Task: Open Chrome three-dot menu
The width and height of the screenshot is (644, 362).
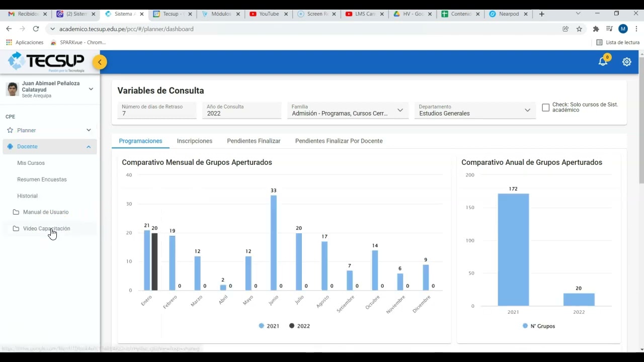Action: [636, 29]
